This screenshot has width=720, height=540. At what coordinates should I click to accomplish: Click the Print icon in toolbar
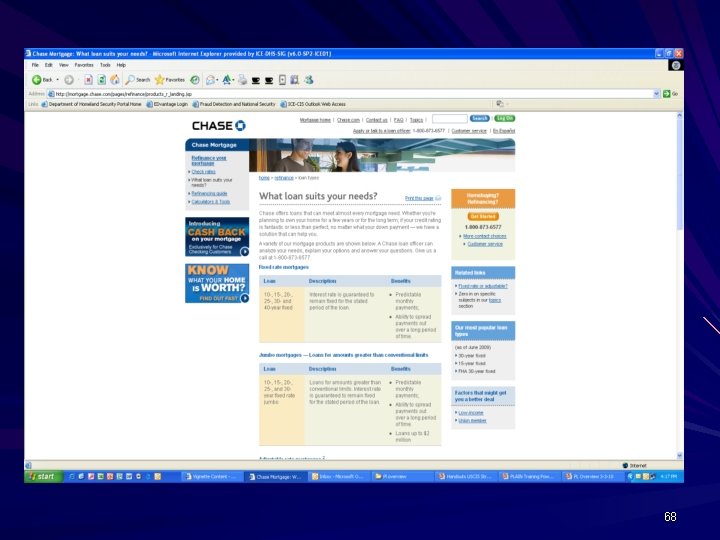tap(242, 80)
